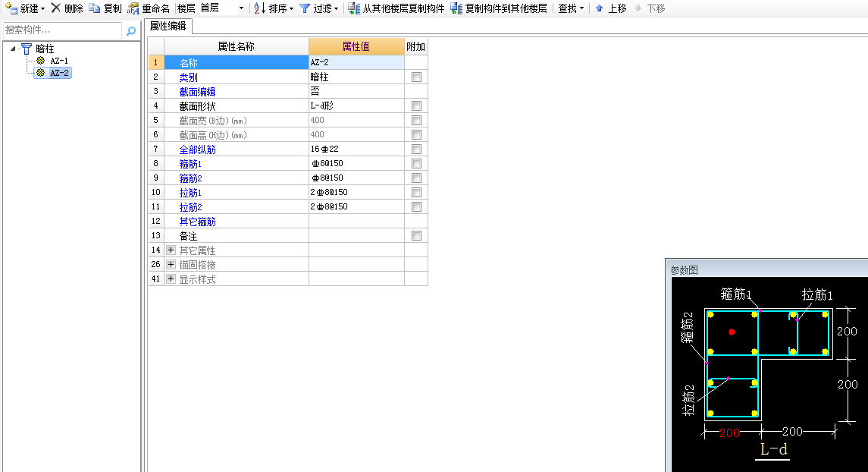
Task: Toggle the 备注 附加 checkbox
Action: pos(416,235)
